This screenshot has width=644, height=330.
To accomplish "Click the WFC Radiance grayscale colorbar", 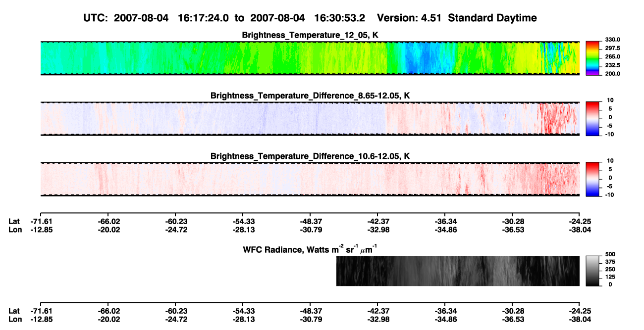I will (x=593, y=271).
